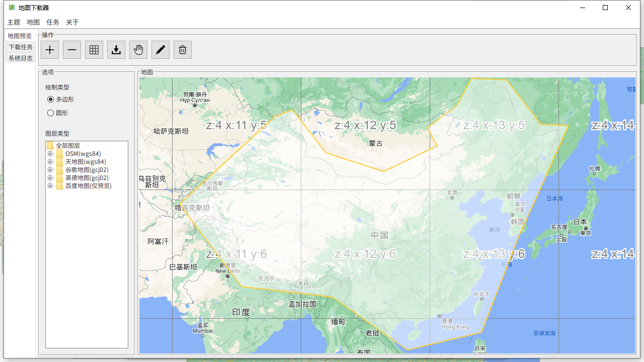Expand the 天地图(wgs84) tree node

point(50,162)
